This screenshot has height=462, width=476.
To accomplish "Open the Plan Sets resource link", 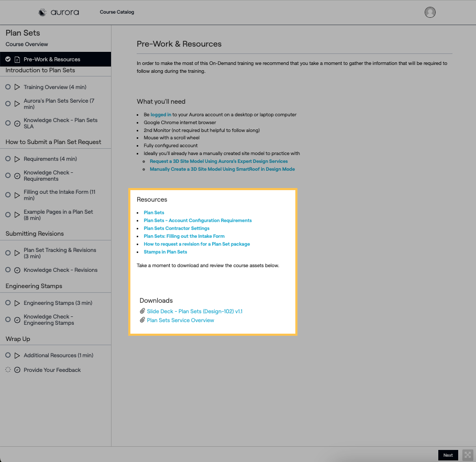I will pos(154,213).
